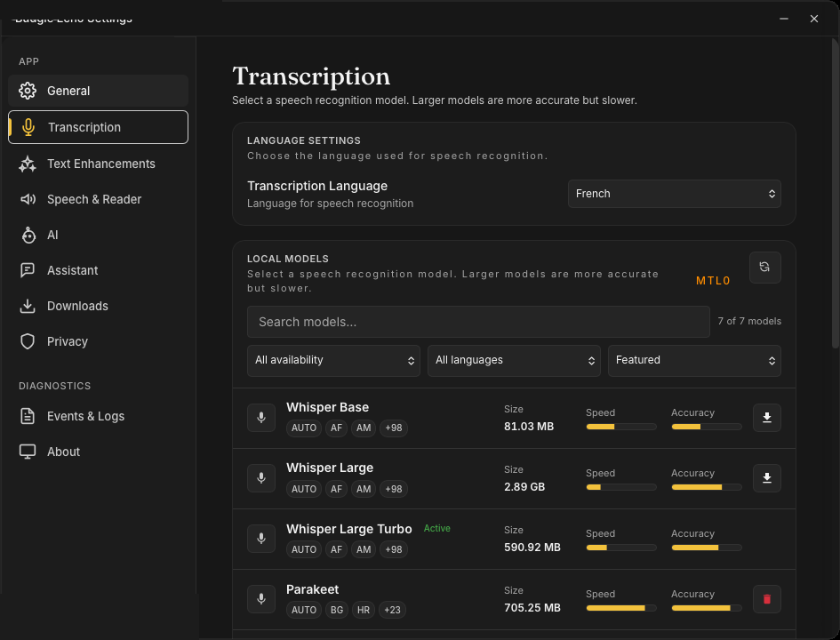Click the Whisper Base AUTO language tag
The height and width of the screenshot is (640, 840).
pyautogui.click(x=304, y=428)
